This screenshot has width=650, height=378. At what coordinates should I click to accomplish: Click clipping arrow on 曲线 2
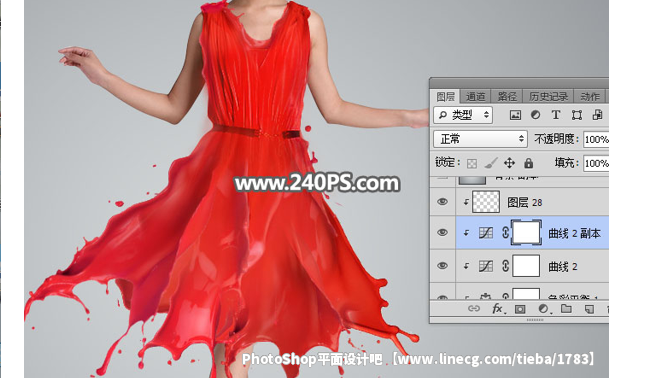pos(466,266)
